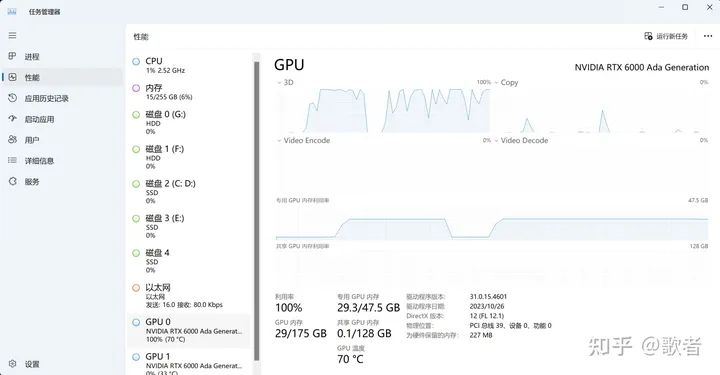Screen dimensions: 720x375
Task: Open 设置 gear icon in sidebar
Action: 12,364
